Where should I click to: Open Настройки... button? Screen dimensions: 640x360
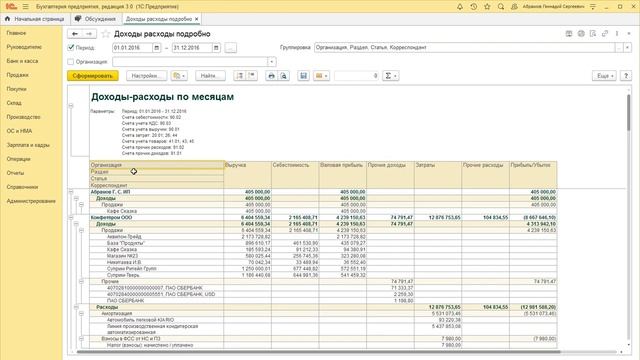[x=147, y=76]
